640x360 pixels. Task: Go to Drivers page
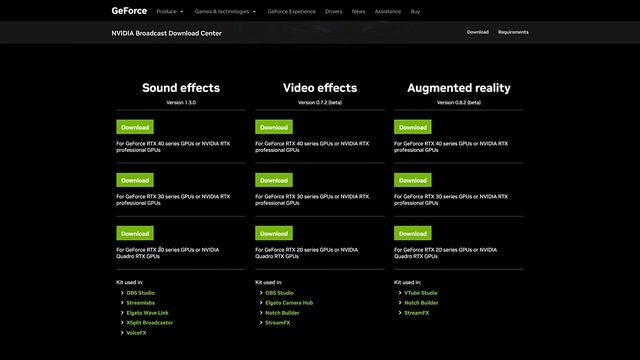point(333,11)
